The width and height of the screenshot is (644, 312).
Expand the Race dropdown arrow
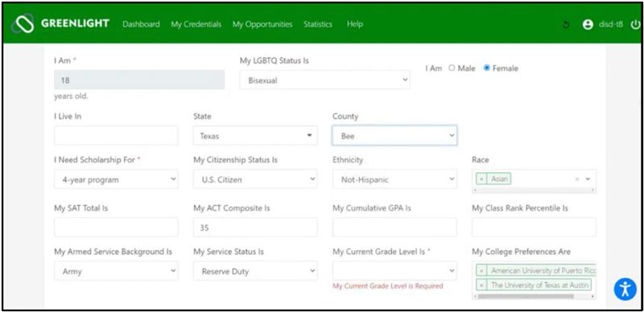(x=588, y=179)
